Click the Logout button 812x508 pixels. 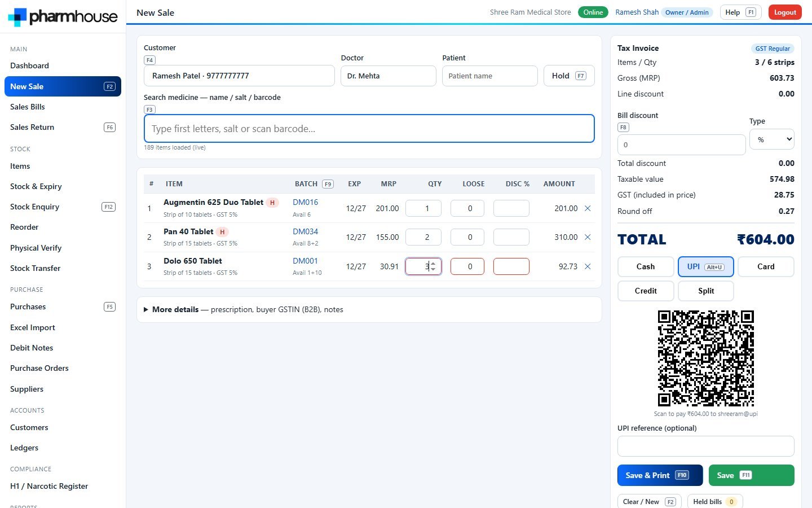[x=785, y=12]
